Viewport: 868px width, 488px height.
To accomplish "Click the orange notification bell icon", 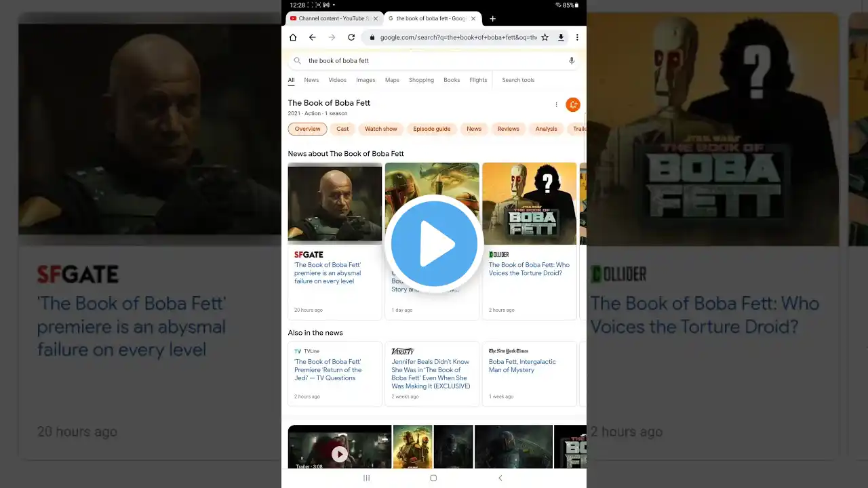I will tap(573, 104).
